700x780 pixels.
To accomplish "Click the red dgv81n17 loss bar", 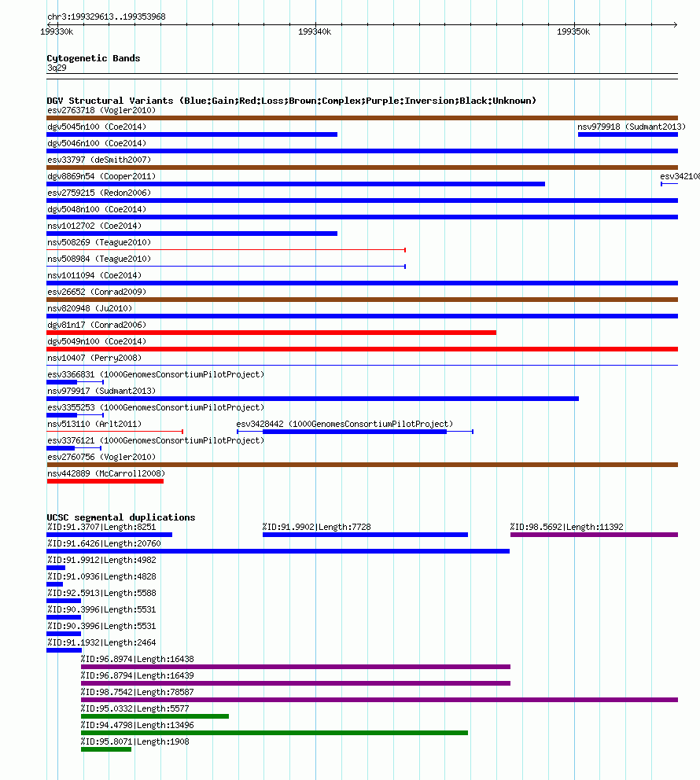I will point(271,333).
